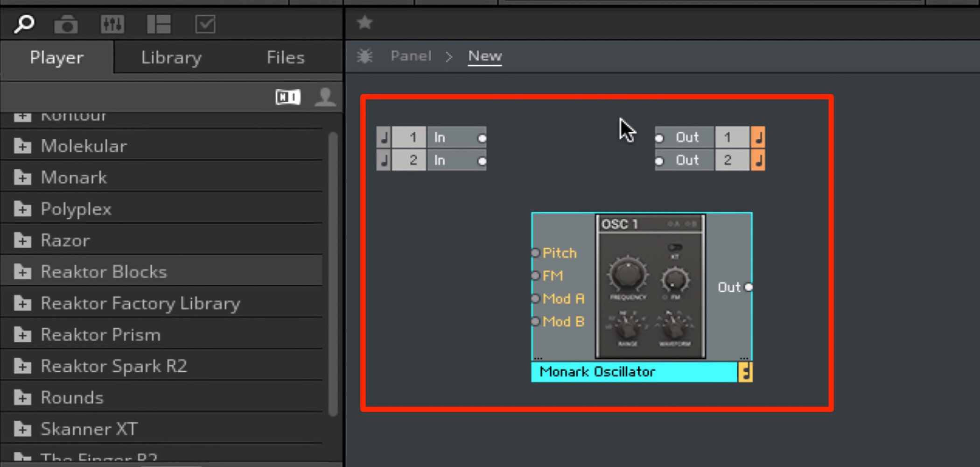
Task: Expand the Reaktor Spark R2 folder
Action: [x=22, y=366]
